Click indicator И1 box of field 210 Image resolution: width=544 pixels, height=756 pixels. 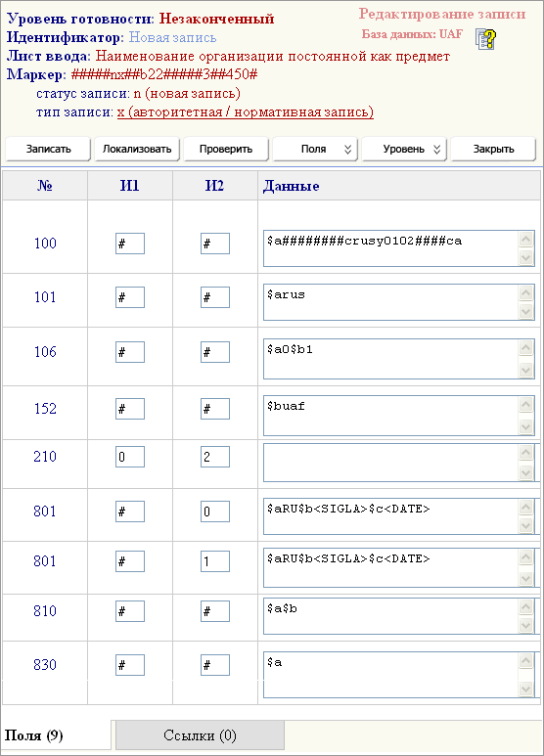tap(130, 457)
